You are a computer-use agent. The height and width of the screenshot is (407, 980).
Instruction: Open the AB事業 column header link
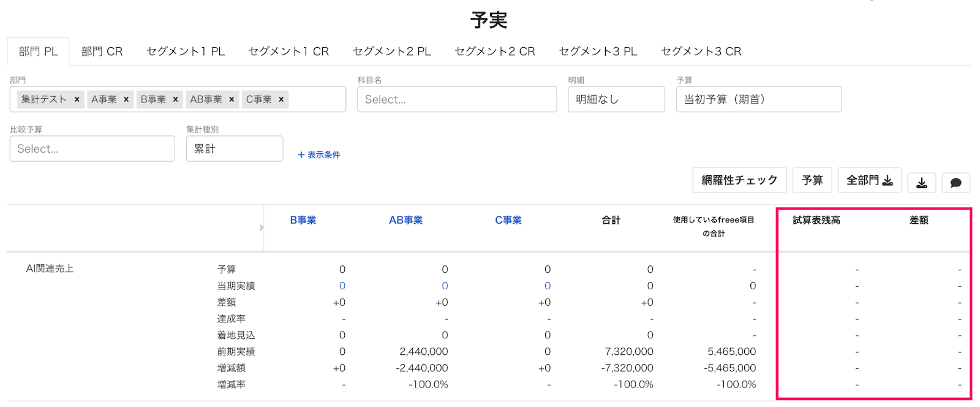[x=405, y=220]
